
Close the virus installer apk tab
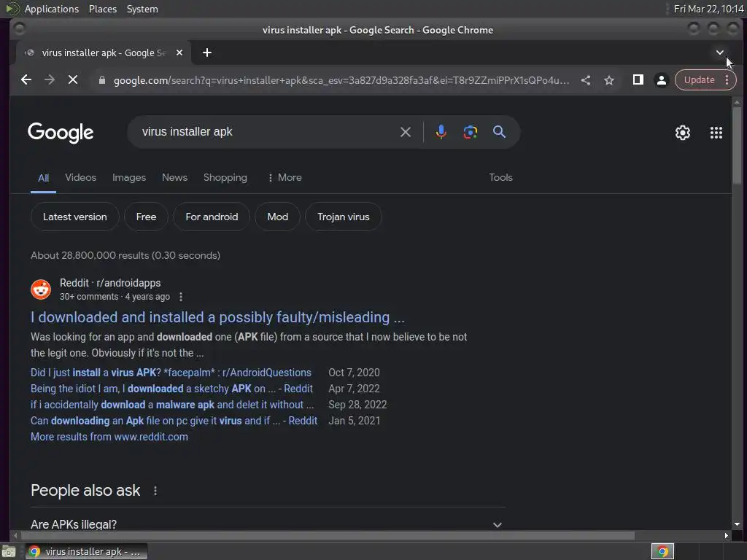pos(179,52)
